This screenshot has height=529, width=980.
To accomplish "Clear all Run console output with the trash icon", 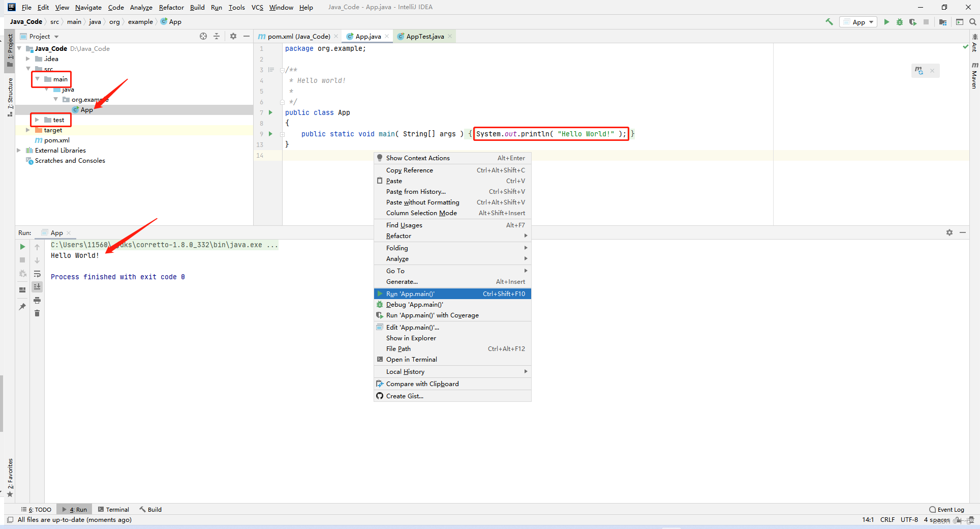I will [37, 313].
